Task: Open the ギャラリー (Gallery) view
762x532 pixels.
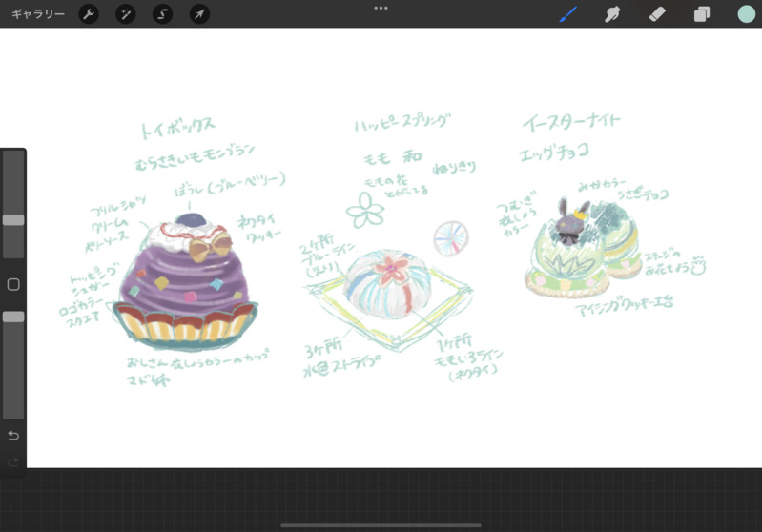Action: pos(38,14)
